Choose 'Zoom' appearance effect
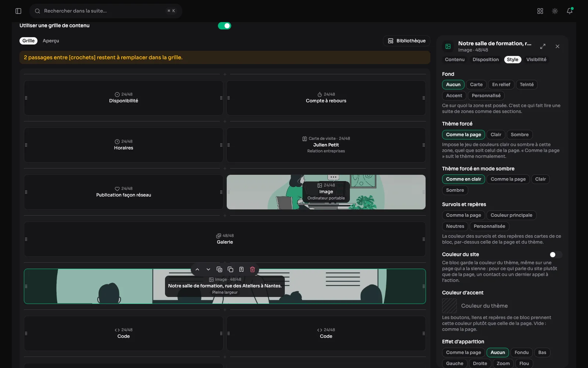The image size is (588, 368). point(503,364)
